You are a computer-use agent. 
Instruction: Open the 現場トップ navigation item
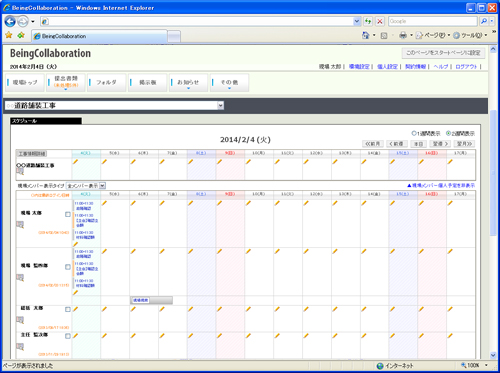pyautogui.click(x=25, y=83)
